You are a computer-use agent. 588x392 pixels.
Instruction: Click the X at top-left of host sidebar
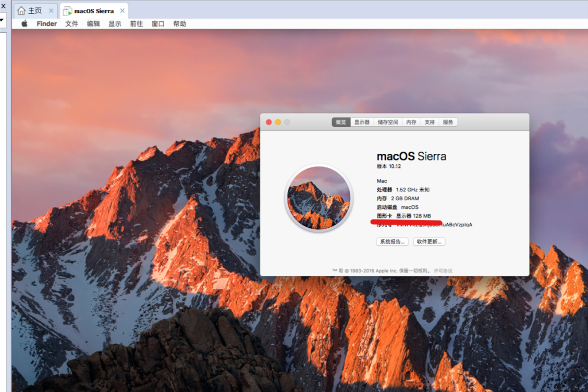click(x=3, y=6)
